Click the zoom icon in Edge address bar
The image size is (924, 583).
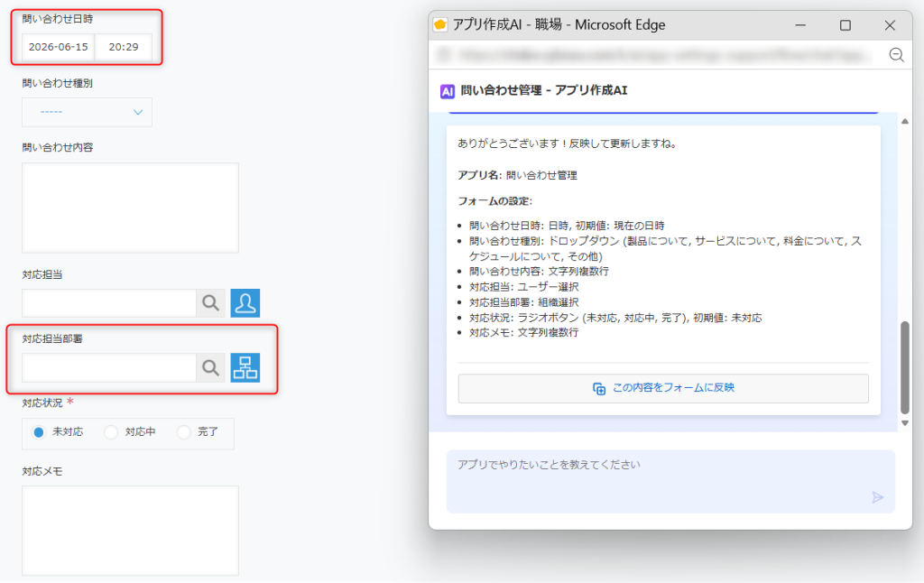click(x=896, y=55)
